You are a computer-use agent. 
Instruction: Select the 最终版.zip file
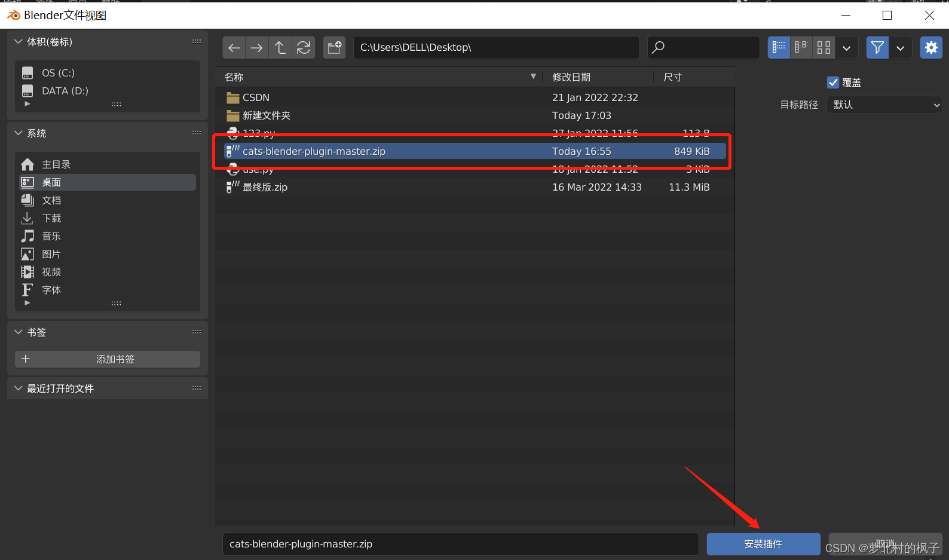(475, 187)
